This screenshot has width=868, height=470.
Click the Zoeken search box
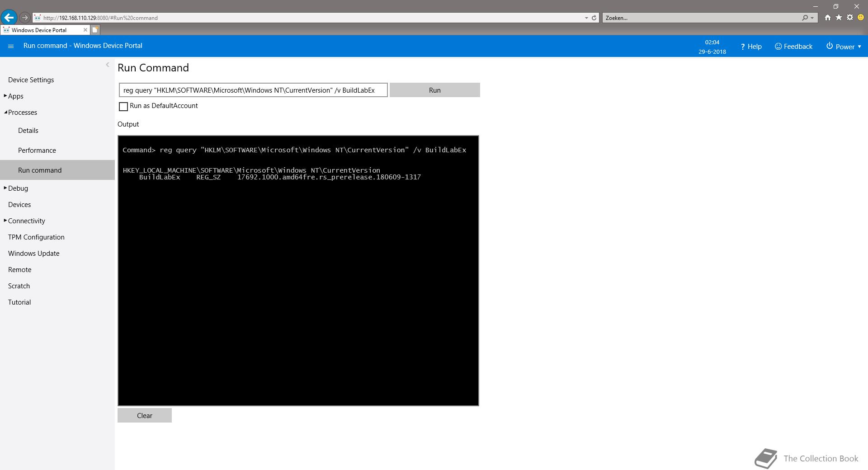point(701,18)
